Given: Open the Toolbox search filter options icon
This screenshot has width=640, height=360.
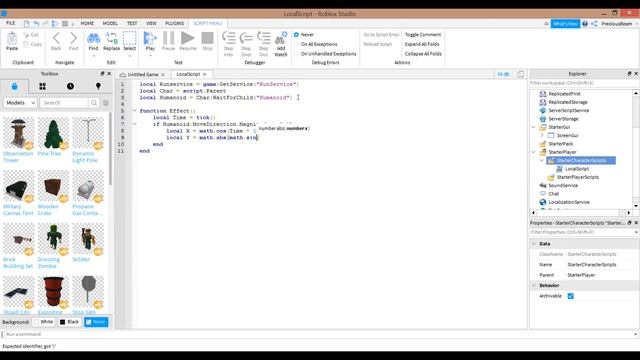Looking at the screenshot, I should [x=106, y=103].
